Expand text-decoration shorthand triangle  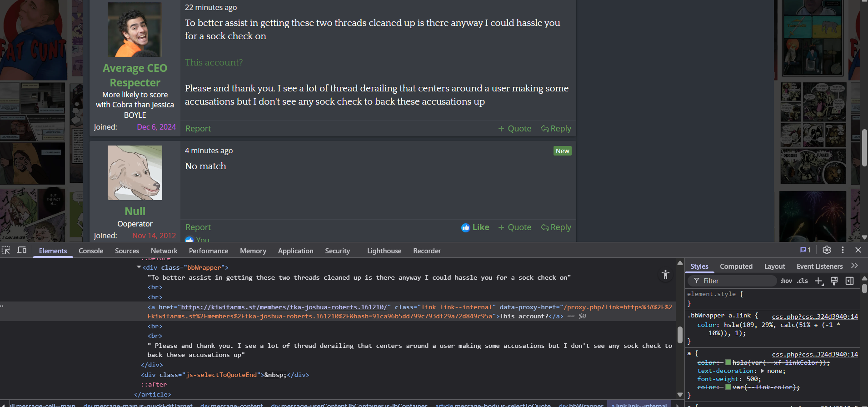(x=762, y=371)
